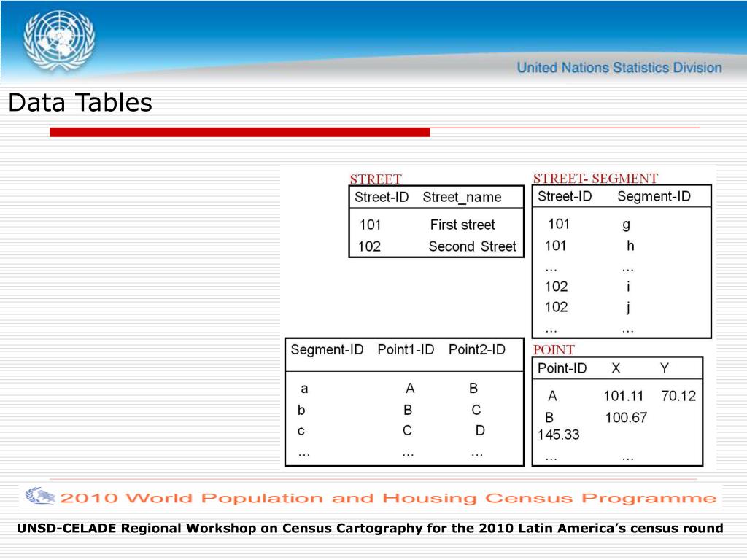Click segment row 'a'
Screen dimensions: 747x560
304,389
